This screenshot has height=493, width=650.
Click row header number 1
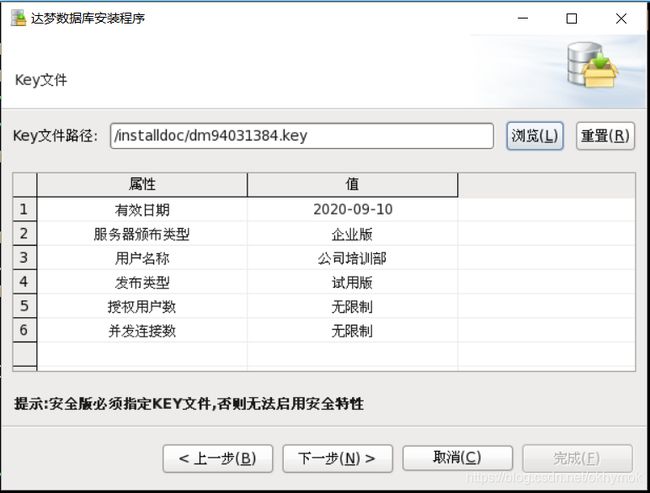pos(24,209)
